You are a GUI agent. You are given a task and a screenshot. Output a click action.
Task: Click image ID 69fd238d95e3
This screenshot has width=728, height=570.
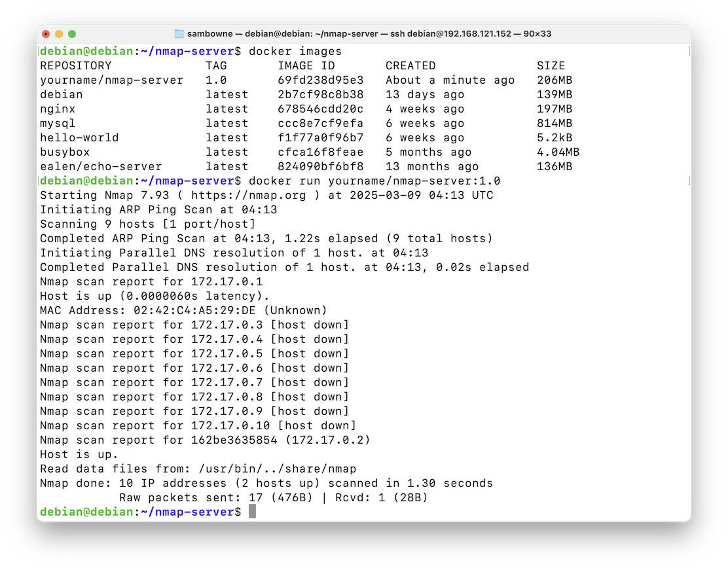(x=320, y=80)
